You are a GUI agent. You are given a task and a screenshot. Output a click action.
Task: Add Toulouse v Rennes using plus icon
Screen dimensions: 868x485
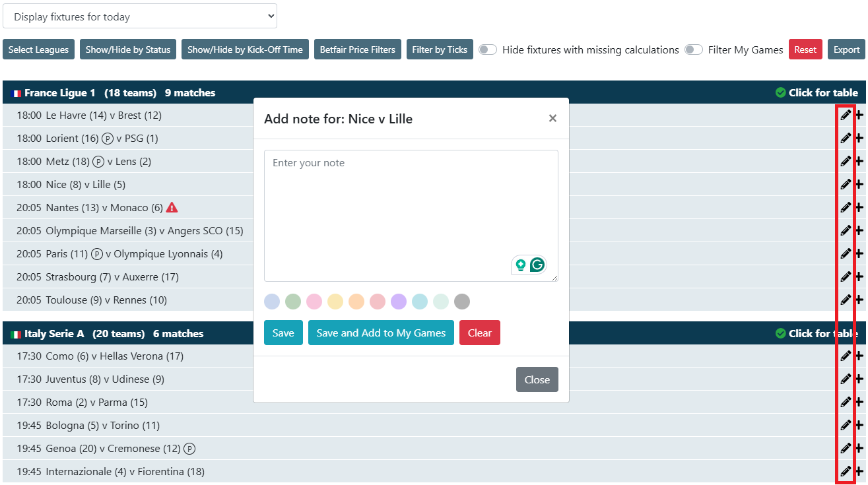(859, 300)
